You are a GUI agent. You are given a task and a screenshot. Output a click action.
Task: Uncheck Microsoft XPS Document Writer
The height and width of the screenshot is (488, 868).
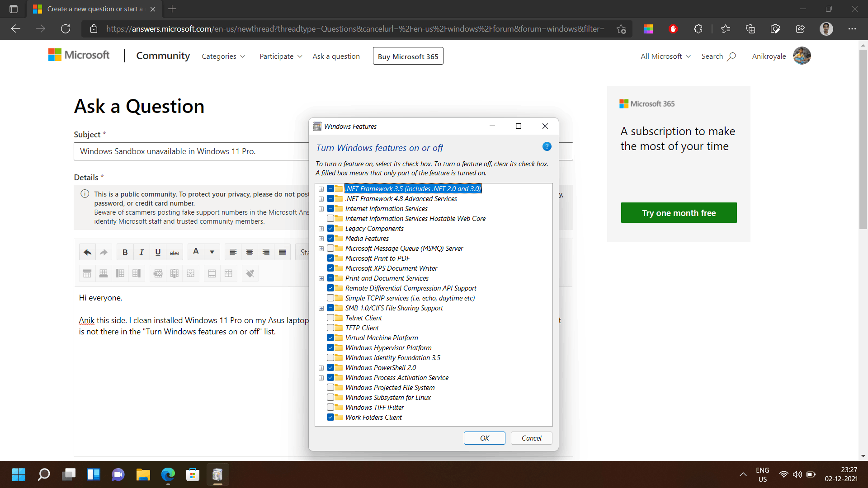click(330, 268)
